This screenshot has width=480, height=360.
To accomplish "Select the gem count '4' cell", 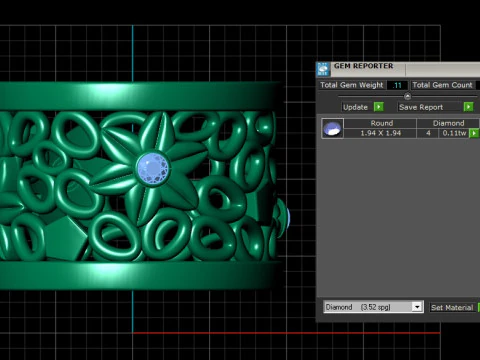I will pos(428,133).
